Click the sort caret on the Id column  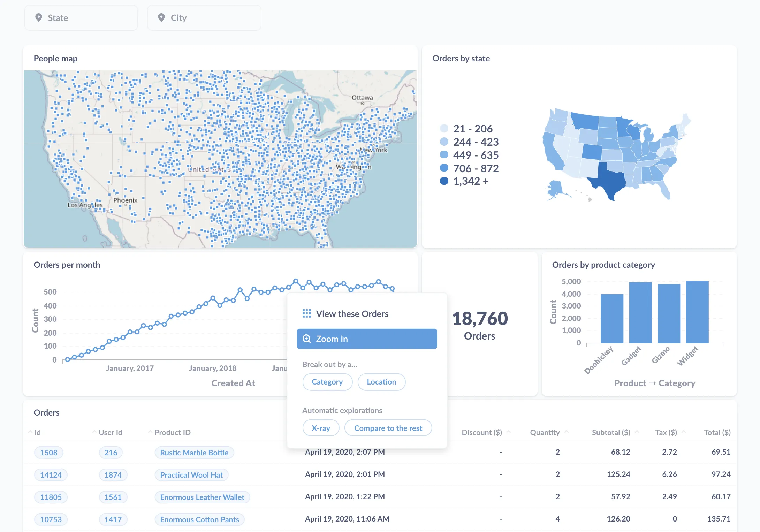[30, 431]
